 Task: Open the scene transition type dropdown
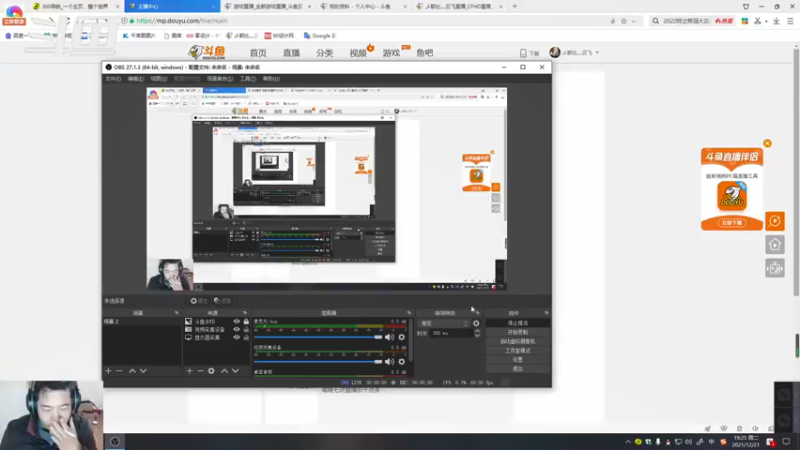(443, 323)
